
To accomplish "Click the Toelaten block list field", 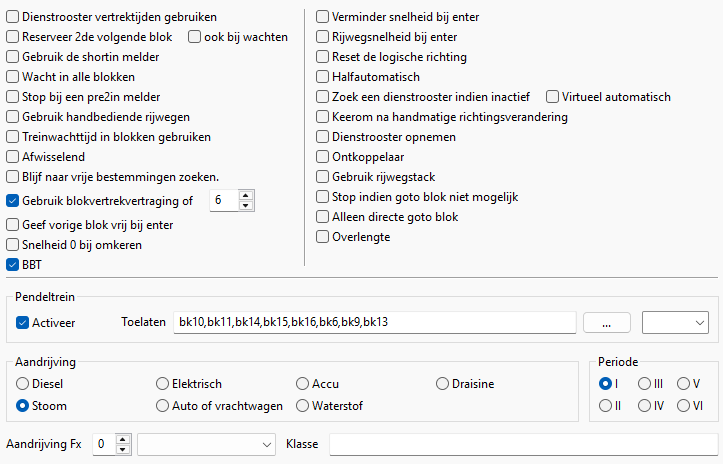I will (374, 322).
